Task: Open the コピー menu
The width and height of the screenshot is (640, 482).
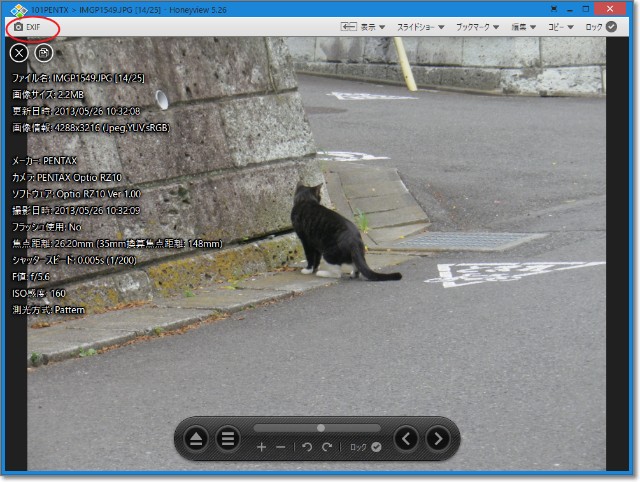Action: click(x=559, y=27)
